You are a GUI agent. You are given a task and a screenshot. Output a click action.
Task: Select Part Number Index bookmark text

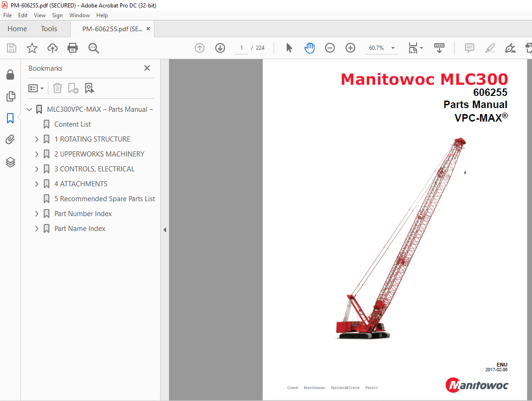point(83,214)
